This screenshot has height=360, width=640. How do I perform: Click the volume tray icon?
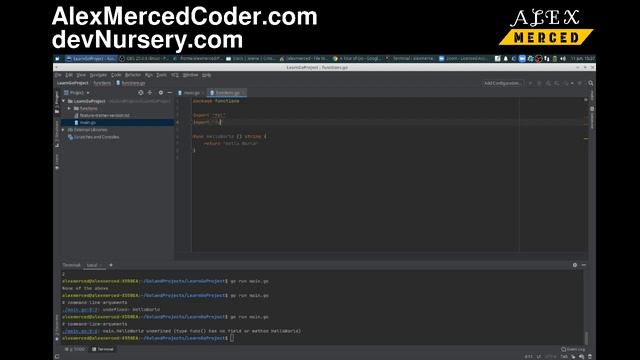tap(563, 59)
